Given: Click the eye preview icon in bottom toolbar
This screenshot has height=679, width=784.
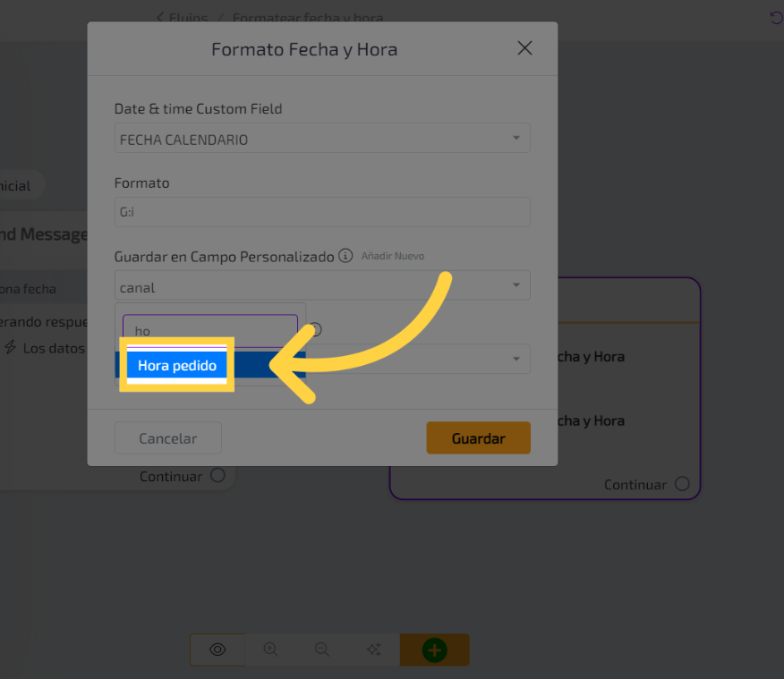Looking at the screenshot, I should tap(217, 649).
